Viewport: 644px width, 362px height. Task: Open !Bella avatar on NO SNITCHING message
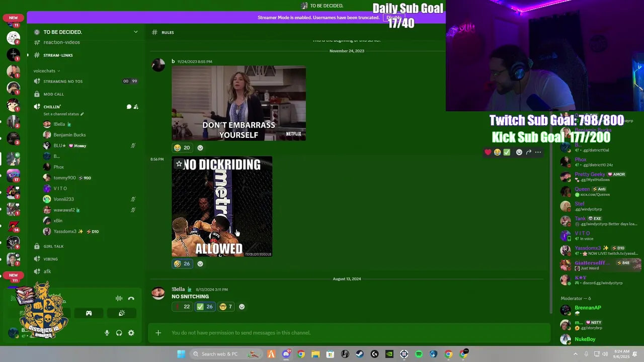[158, 293]
